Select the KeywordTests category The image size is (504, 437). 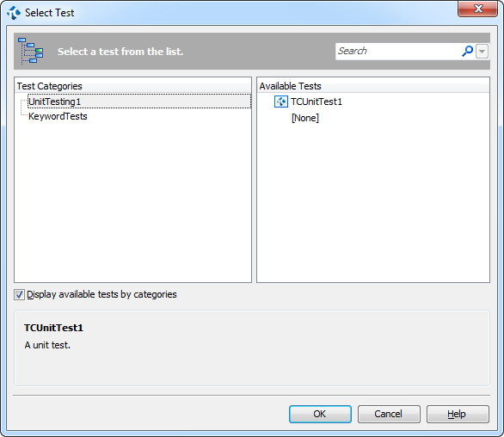[x=58, y=116]
